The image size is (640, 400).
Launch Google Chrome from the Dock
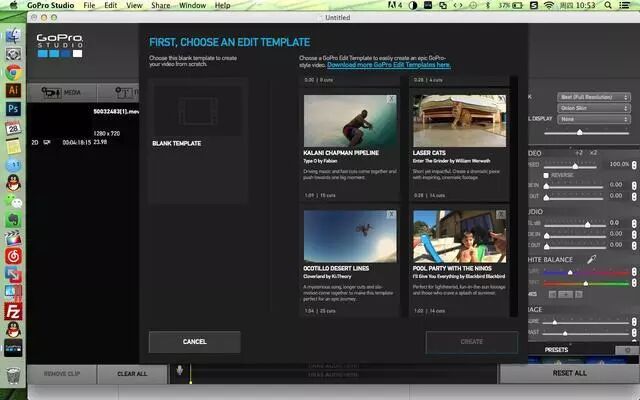[13, 72]
